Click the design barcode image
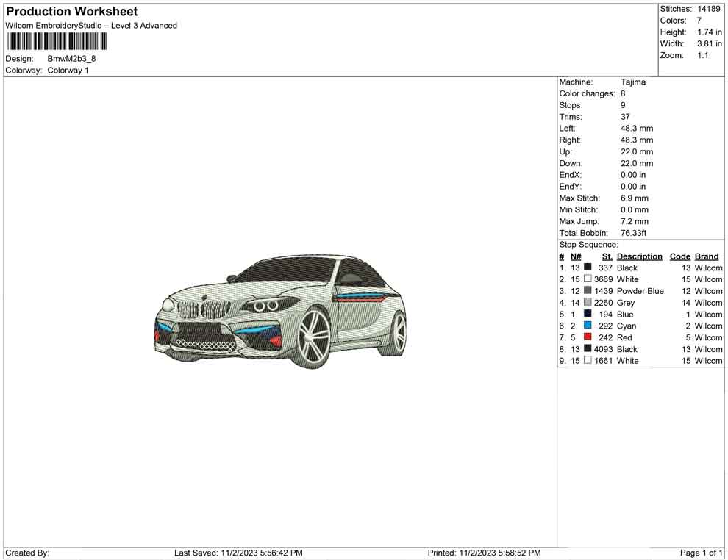 click(57, 42)
